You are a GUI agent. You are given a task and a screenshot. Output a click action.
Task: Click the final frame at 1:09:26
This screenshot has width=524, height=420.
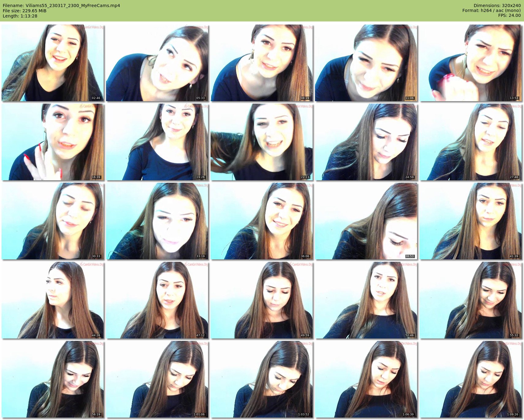pos(470,379)
